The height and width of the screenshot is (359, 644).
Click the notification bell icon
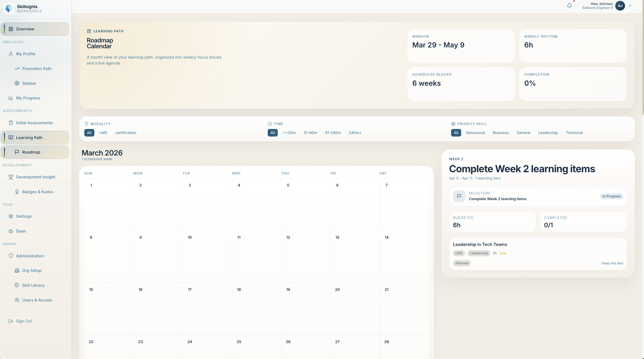(x=569, y=6)
